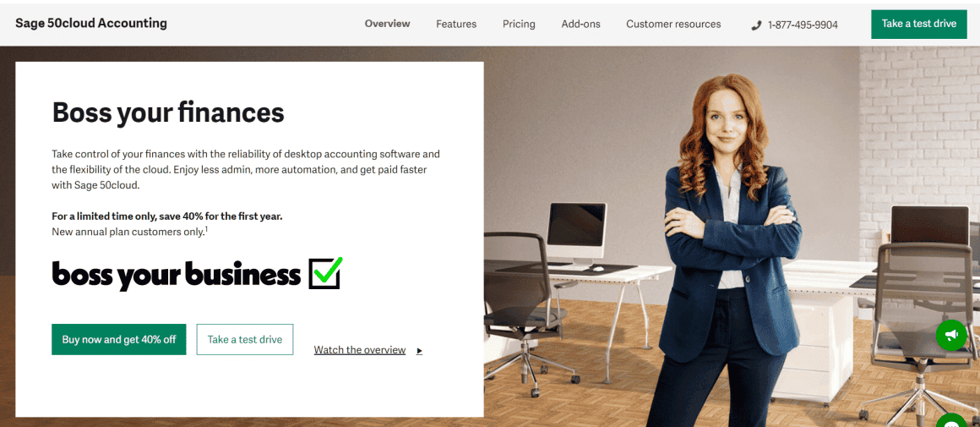Call the 1-877-495-9904 phone number link
This screenshot has height=427, width=980.
click(803, 25)
